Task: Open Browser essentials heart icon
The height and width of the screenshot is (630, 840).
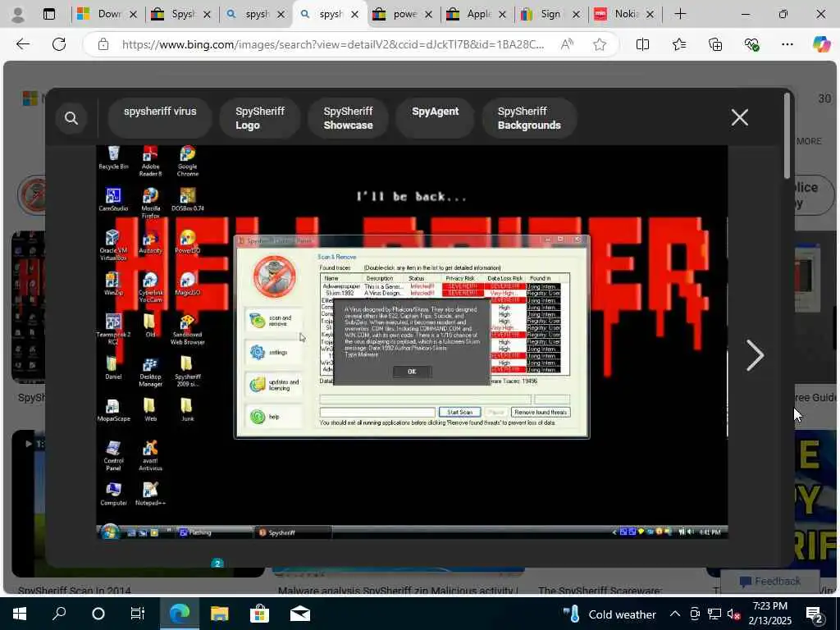Action: point(751,44)
